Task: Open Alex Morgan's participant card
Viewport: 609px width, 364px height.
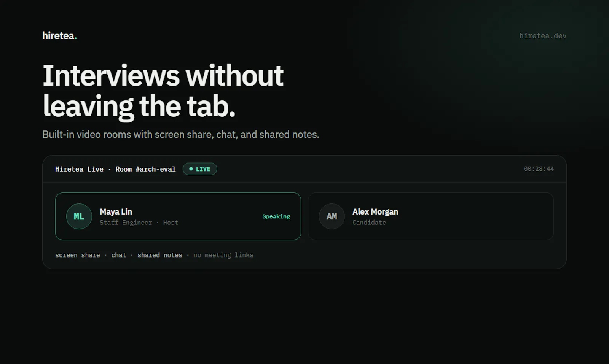Action: point(430,216)
